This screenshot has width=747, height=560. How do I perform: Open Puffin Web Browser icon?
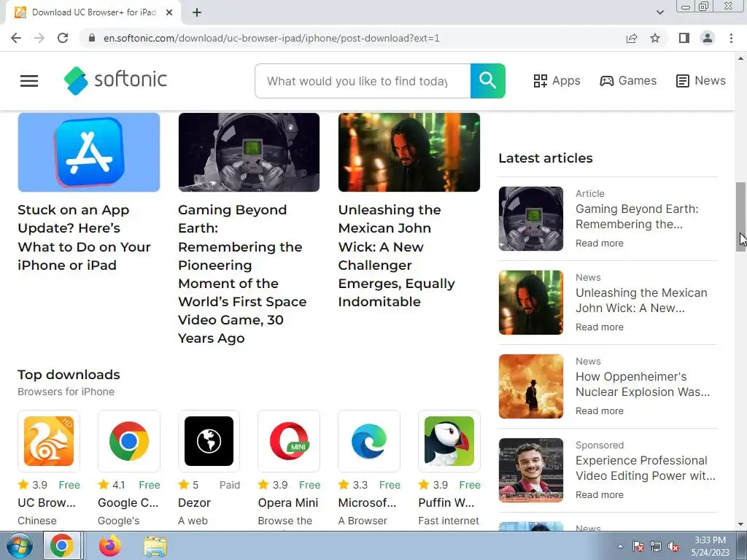coord(449,441)
